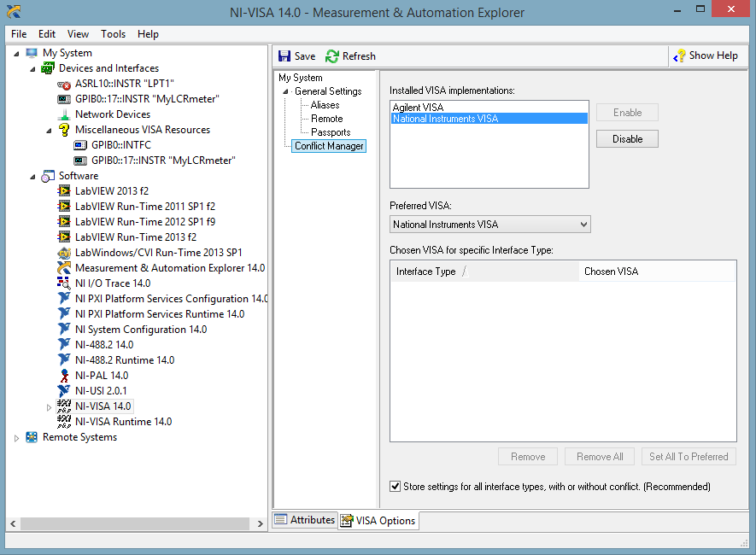
Task: Click the Enable button
Action: 627,113
